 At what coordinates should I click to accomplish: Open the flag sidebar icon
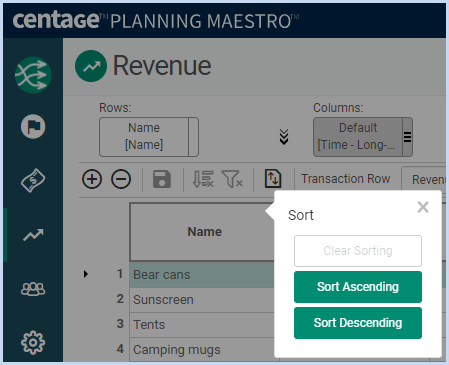pos(33,126)
